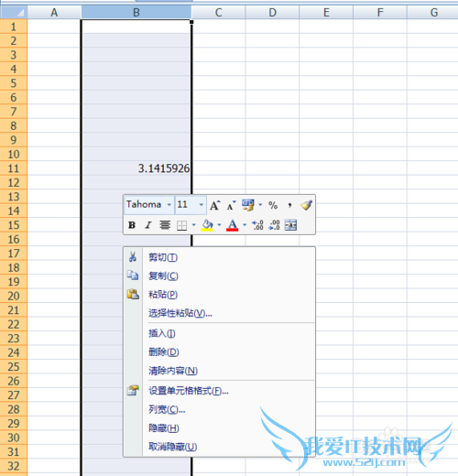Click the fill color paint bucket icon

(x=207, y=225)
